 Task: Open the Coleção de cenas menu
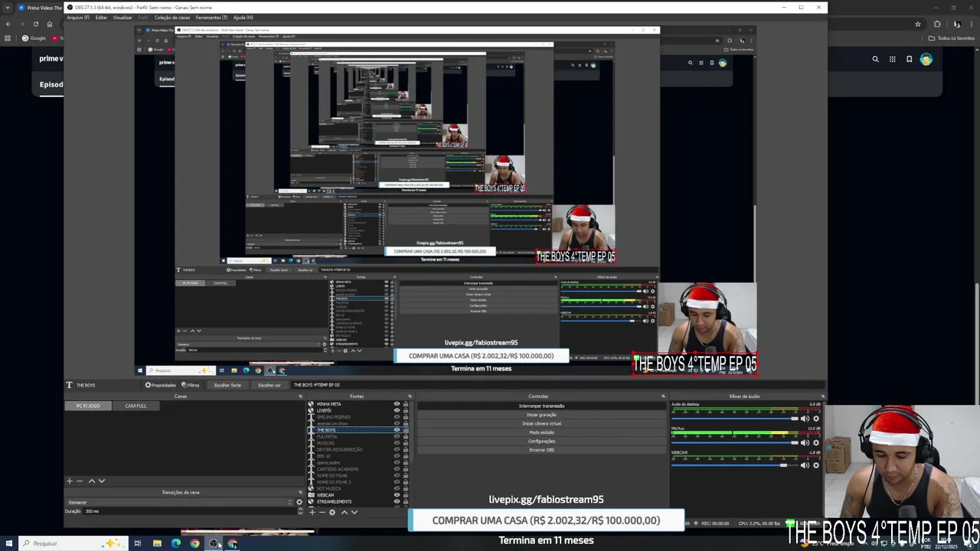point(172,18)
